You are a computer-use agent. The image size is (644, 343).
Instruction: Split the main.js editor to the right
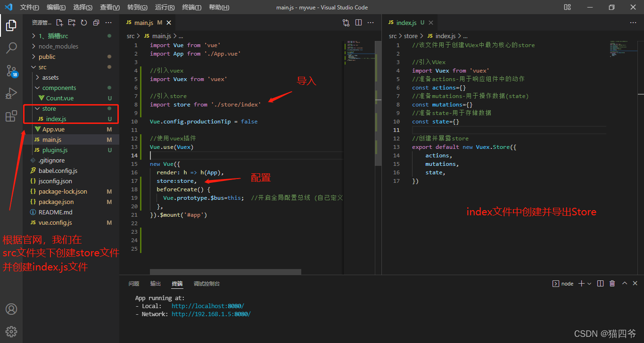click(x=358, y=23)
